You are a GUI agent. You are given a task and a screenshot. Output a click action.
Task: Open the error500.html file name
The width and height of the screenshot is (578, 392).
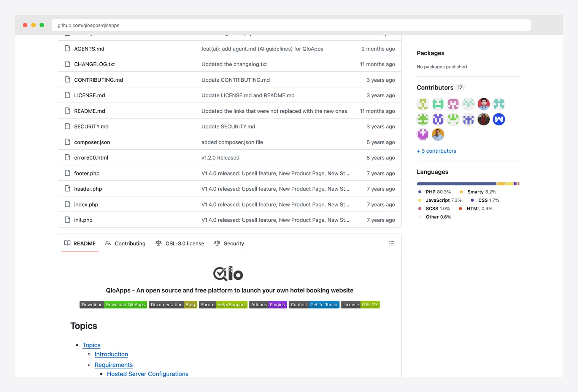pos(91,158)
